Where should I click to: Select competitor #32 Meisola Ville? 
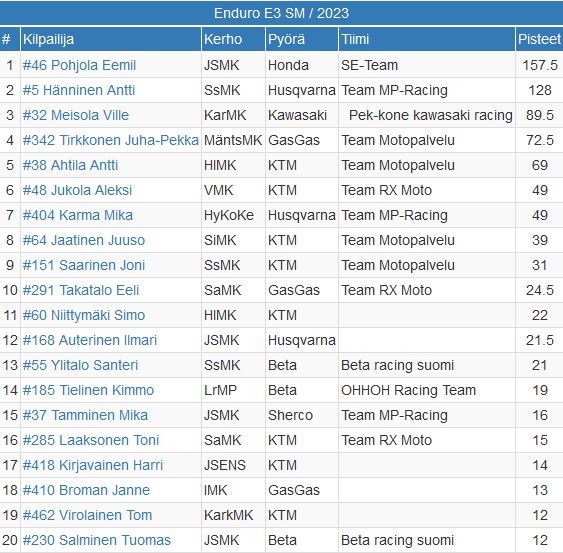(76, 115)
